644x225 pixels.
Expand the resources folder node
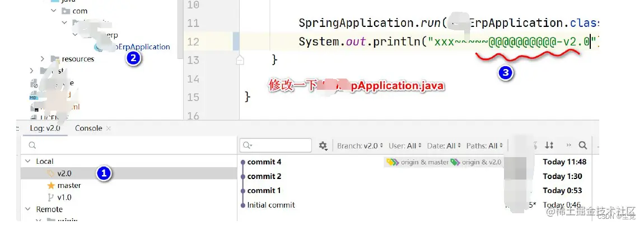pyautogui.click(x=43, y=59)
